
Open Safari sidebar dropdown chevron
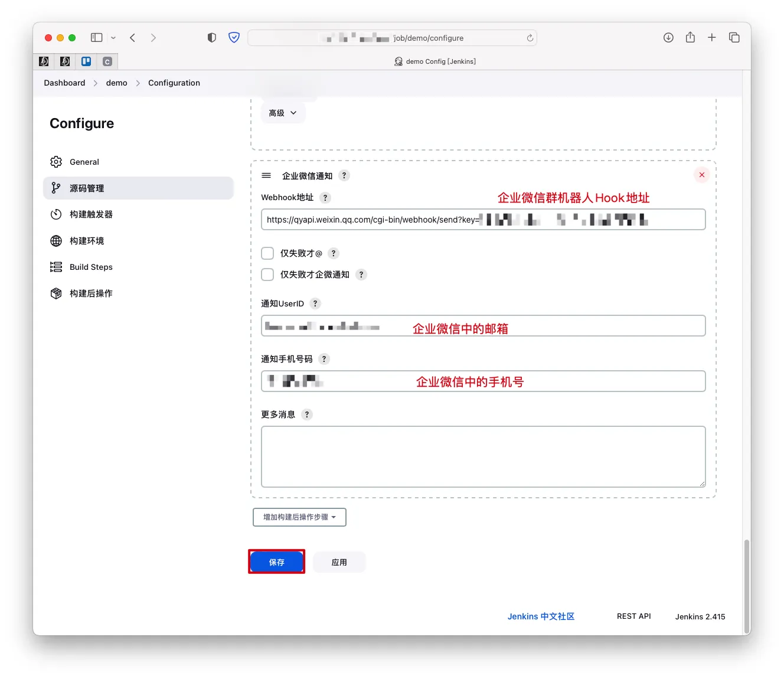113,38
